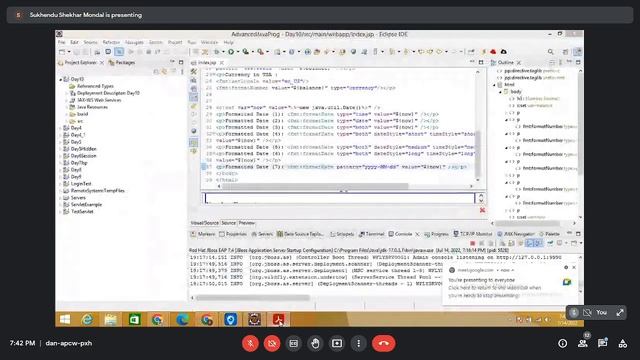Screen dimensions: 640x360
Task: Select ServletExample project
Action: point(86,204)
